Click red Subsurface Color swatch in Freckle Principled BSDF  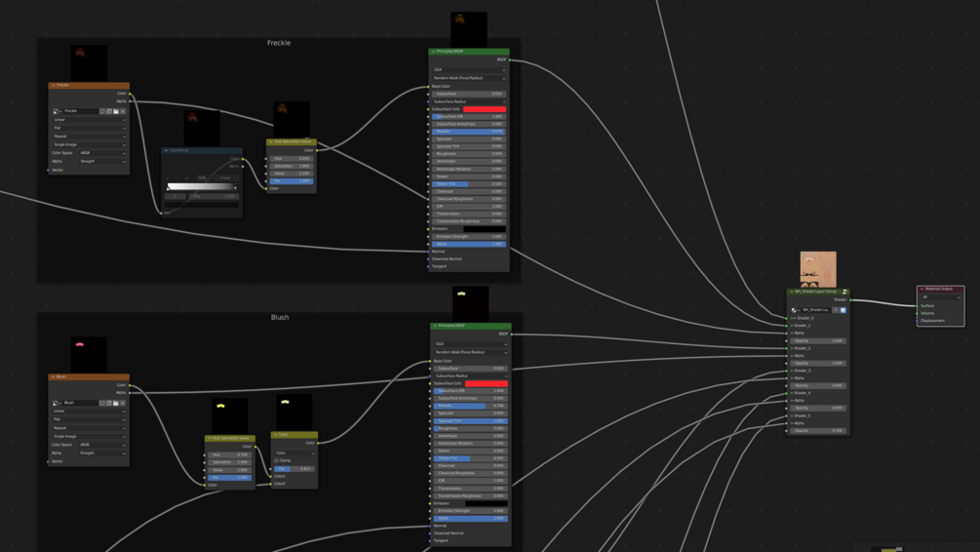click(x=485, y=109)
